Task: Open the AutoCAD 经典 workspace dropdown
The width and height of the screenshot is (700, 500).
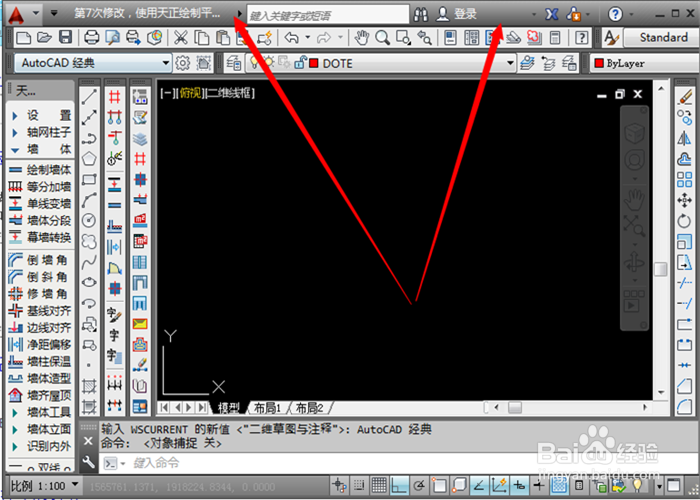Action: (92, 63)
